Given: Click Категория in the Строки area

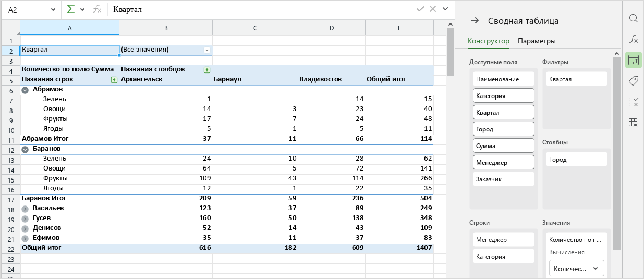Looking at the screenshot, I should tap(504, 257).
